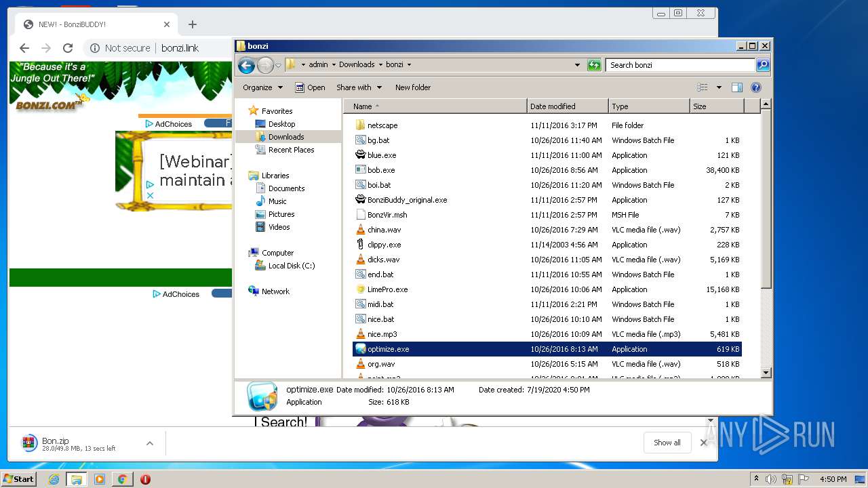Open the Windows Start menu
Image resolution: width=868 pixels, height=488 pixels.
(19, 479)
